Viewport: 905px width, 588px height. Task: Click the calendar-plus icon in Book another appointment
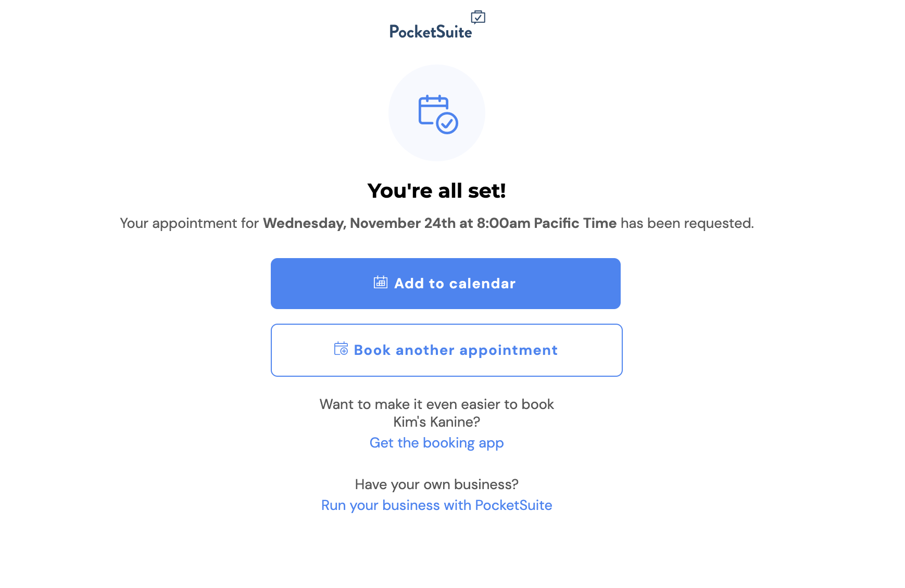point(341,349)
